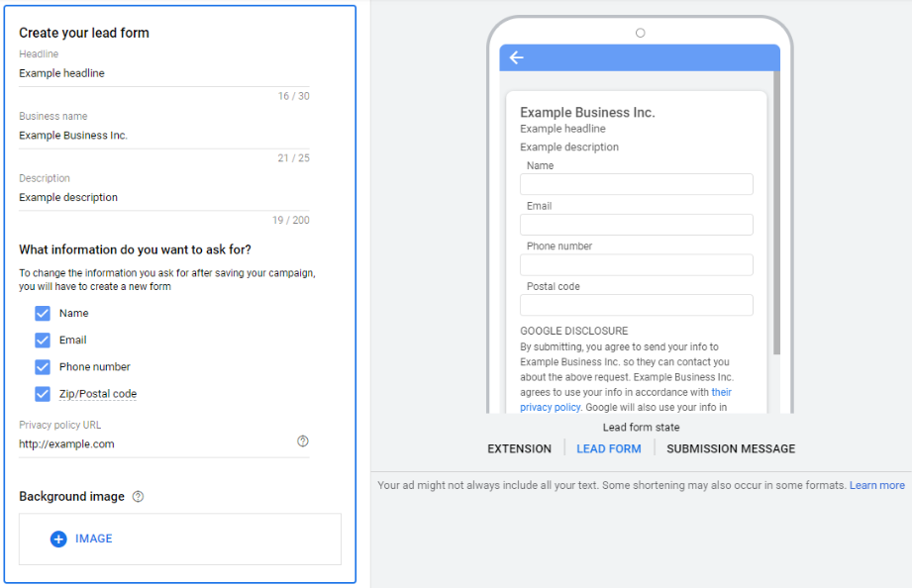Click the privacy policy link in the disclosure
Screen dimensions: 912x588
[550, 406]
